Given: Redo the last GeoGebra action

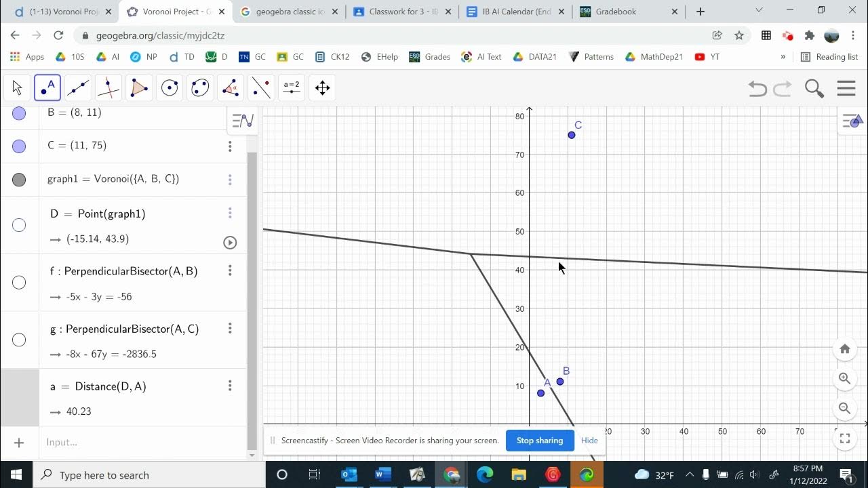Looking at the screenshot, I should (783, 88).
